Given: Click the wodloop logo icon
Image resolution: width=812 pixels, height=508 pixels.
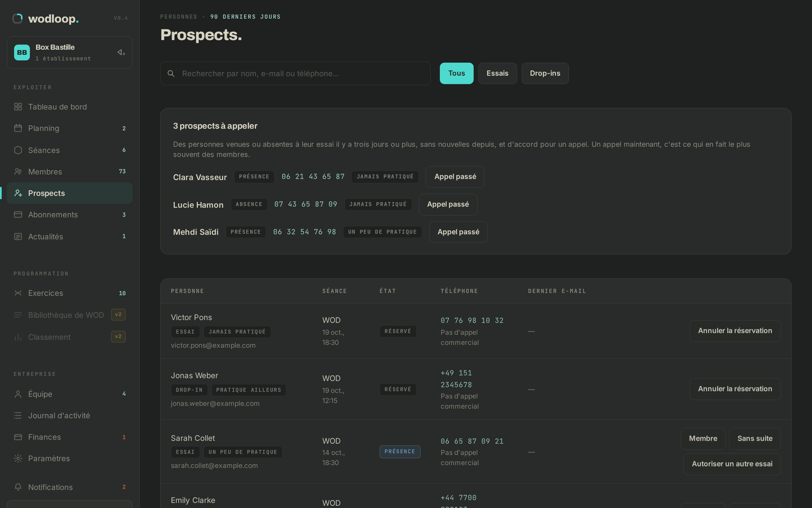Looking at the screenshot, I should (x=17, y=18).
